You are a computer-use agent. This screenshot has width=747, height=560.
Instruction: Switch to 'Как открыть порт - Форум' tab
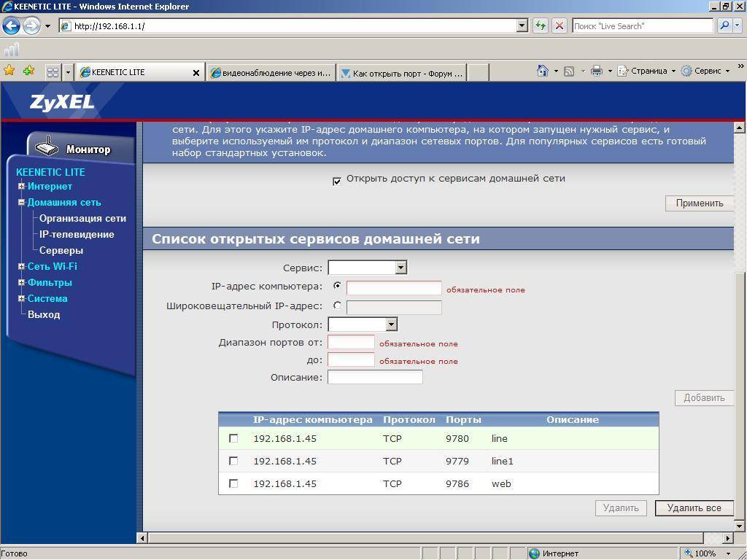pyautogui.click(x=402, y=73)
